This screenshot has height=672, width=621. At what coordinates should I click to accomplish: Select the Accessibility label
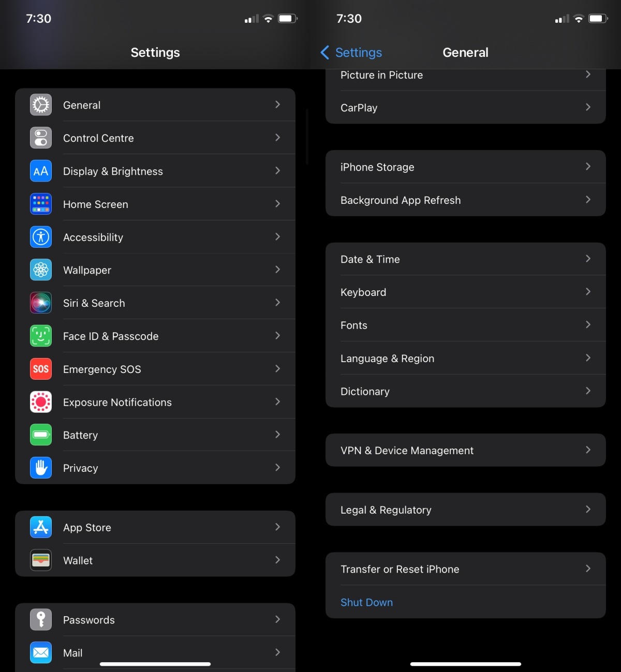click(x=93, y=237)
